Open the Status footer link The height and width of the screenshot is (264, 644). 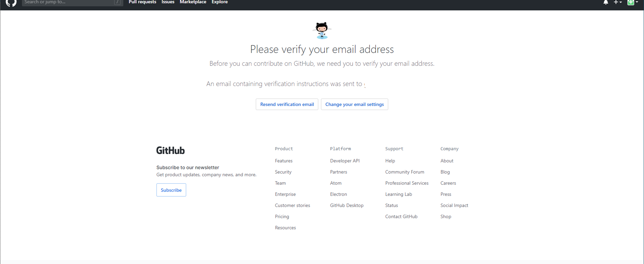coord(391,206)
